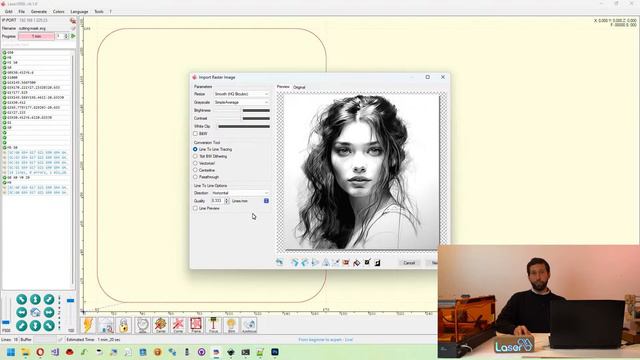Image resolution: width=640 pixels, height=360 pixels.
Task: Enable the Line Preview checkbox
Action: tap(196, 208)
